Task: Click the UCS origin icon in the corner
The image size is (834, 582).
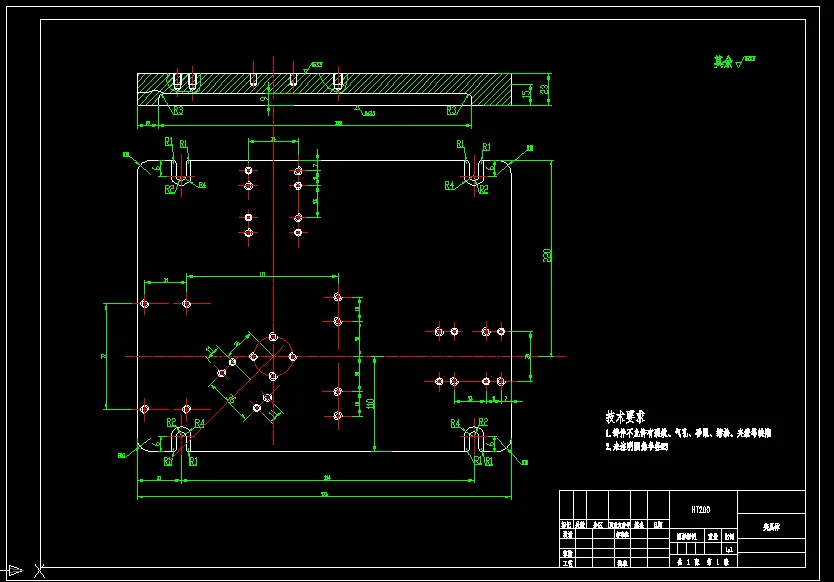Action: [x=24, y=571]
